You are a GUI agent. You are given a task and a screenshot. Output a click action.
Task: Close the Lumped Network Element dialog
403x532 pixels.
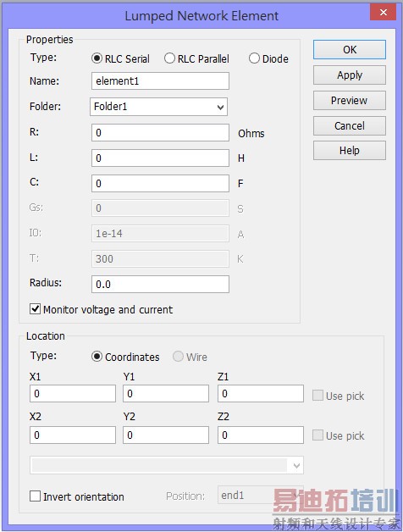[x=384, y=13]
